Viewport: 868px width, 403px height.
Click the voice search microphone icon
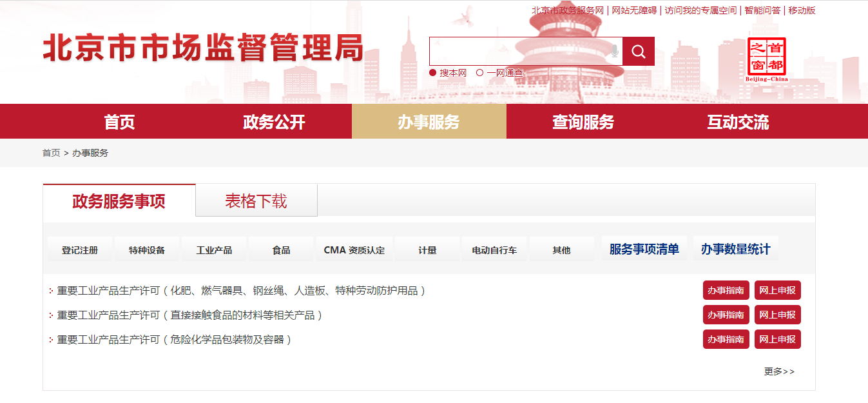615,51
